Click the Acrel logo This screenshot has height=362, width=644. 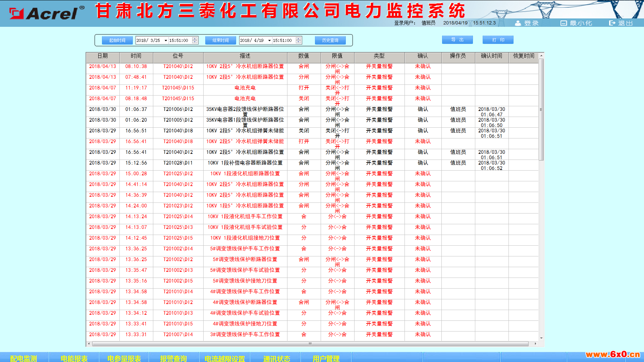coord(47,13)
